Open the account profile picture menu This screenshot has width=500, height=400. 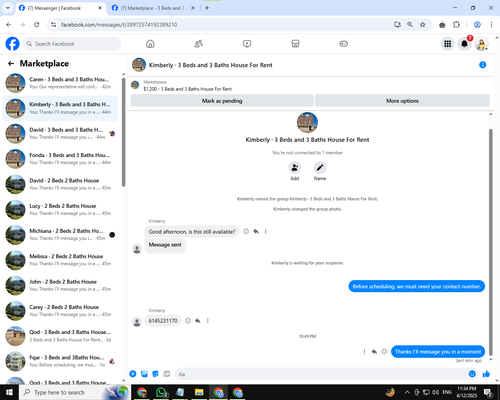point(482,44)
